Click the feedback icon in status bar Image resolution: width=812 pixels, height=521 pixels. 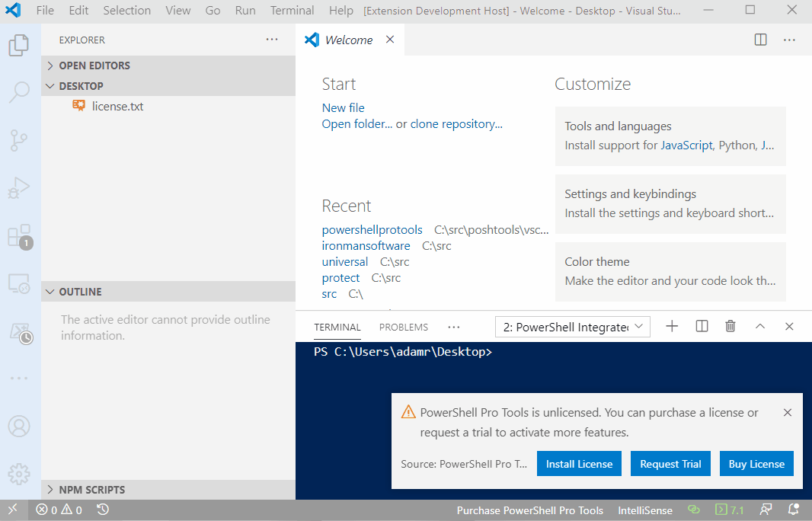[766, 510]
